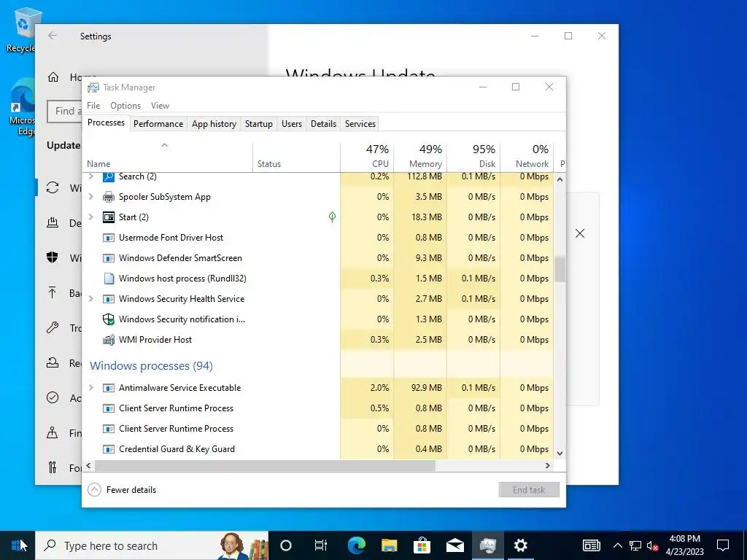The height and width of the screenshot is (560, 747).
Task: Switch to the Users tab
Action: (x=292, y=124)
